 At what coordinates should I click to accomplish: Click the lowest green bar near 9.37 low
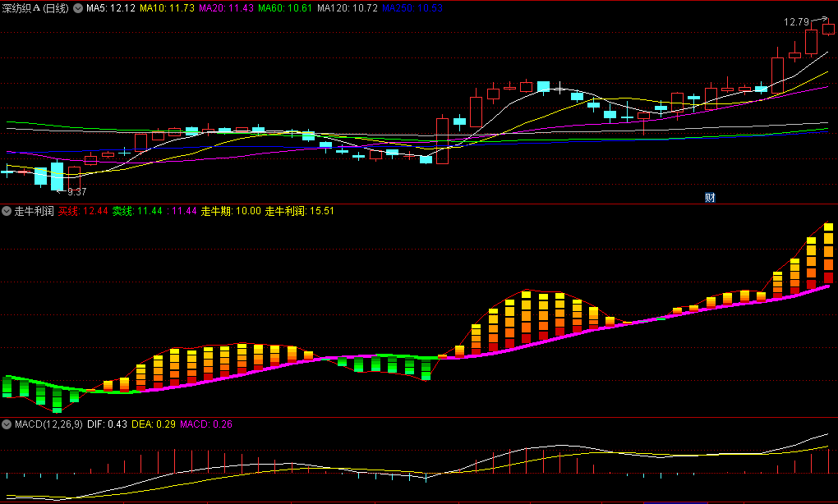pyautogui.click(x=58, y=399)
